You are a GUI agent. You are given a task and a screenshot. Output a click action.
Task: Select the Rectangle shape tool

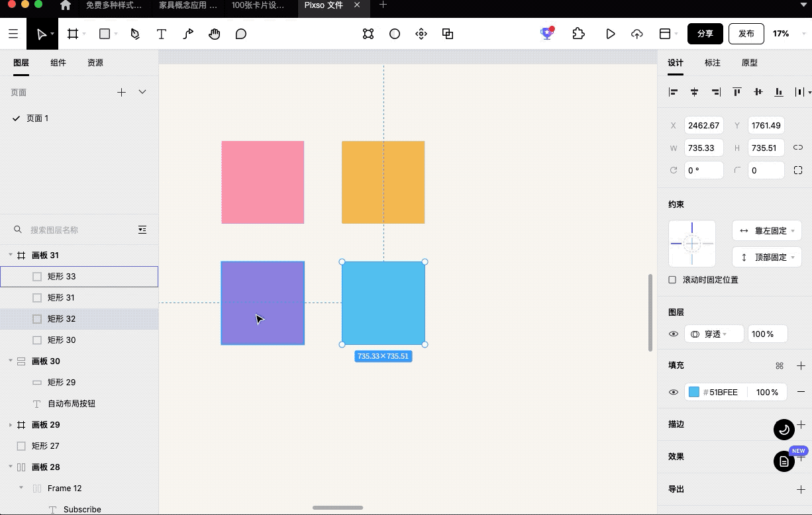click(x=105, y=34)
